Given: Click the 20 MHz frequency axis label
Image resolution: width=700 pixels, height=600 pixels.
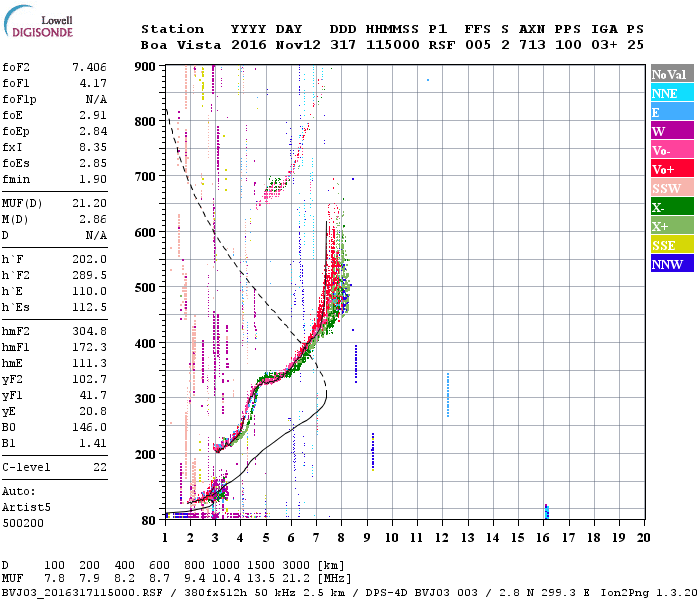Looking at the screenshot, I should (643, 538).
